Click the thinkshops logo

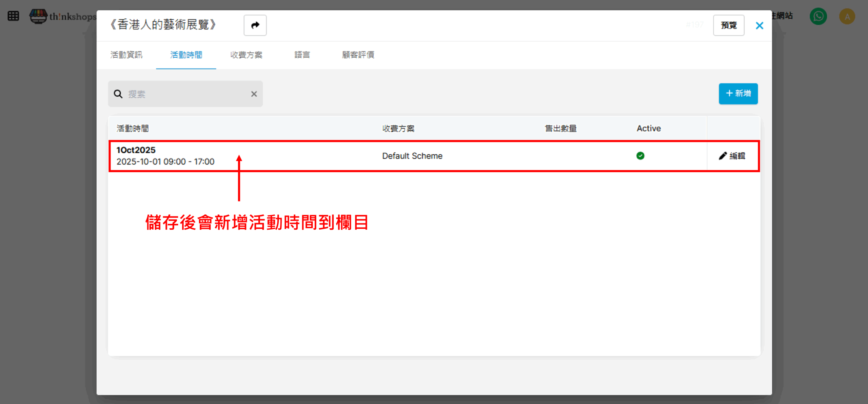click(x=63, y=16)
